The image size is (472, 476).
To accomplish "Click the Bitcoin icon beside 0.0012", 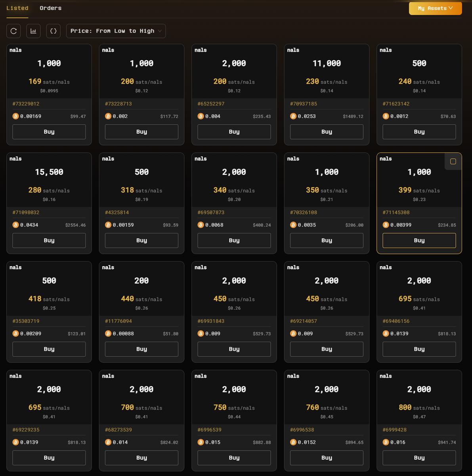I will click(x=386, y=116).
